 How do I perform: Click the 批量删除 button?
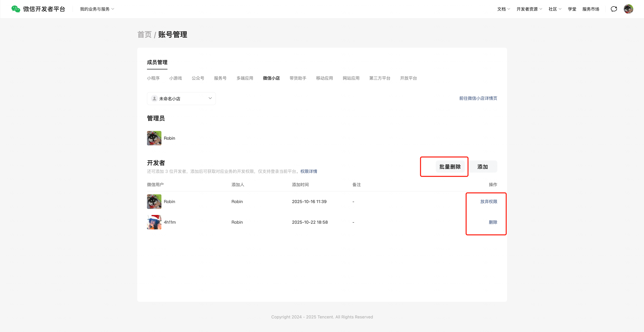point(450,167)
